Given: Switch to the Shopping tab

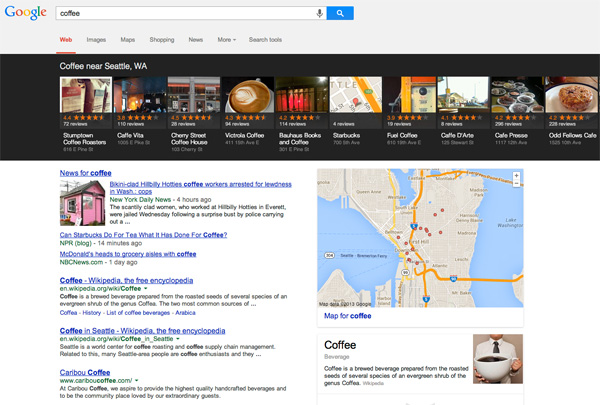Looking at the screenshot, I should click(x=161, y=39).
